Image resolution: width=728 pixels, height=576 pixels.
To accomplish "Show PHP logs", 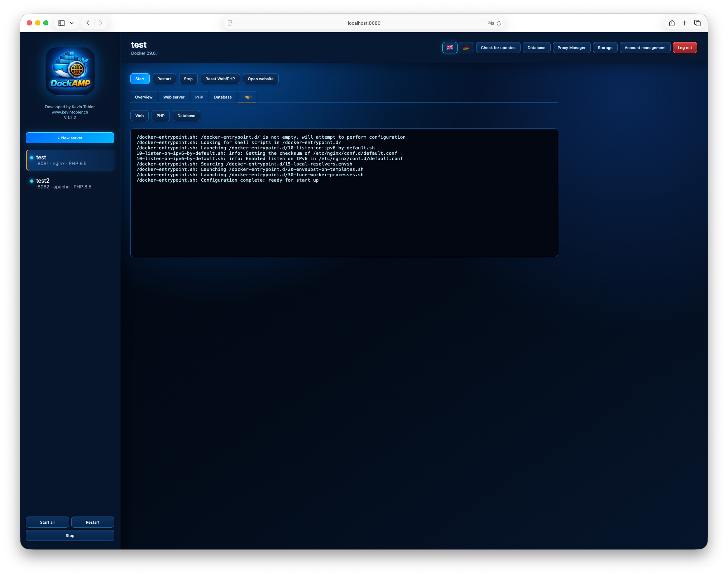I will click(x=161, y=116).
